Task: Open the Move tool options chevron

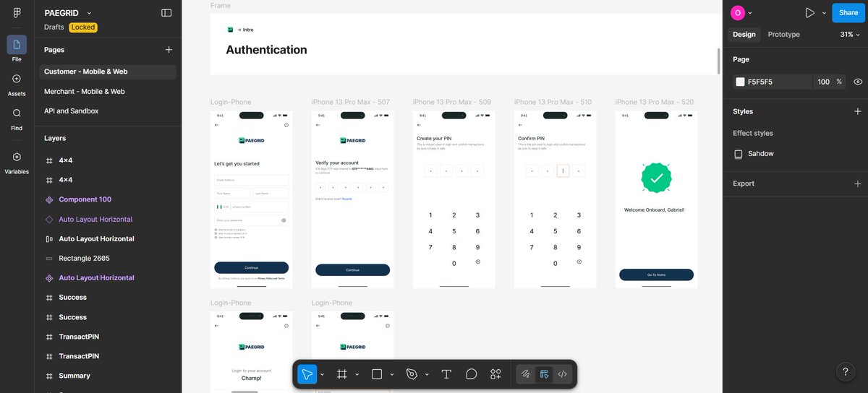Action: 322,374
